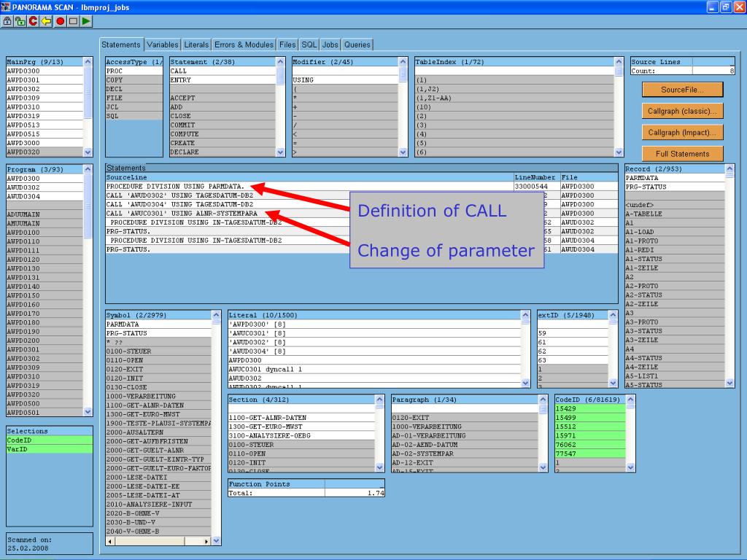The image size is (747, 560).
Task: Click CodeID entry in Selections panel
Action: [49, 440]
